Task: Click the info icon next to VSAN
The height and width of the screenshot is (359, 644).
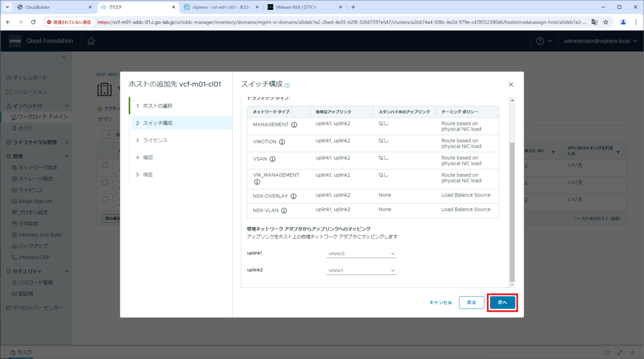Action: click(272, 159)
